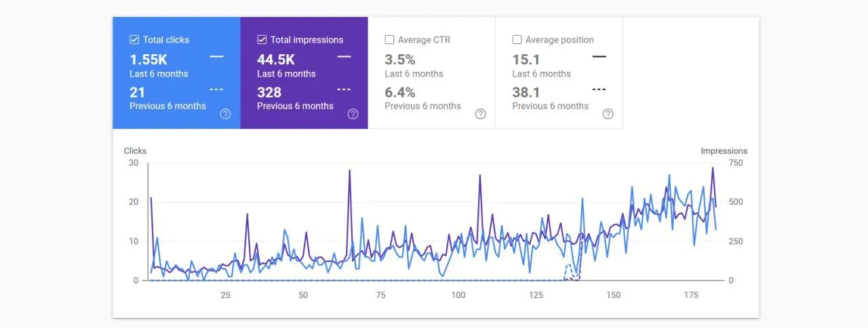This screenshot has width=868, height=328.
Task: Click the 750 impressions axis value
Action: tap(736, 163)
